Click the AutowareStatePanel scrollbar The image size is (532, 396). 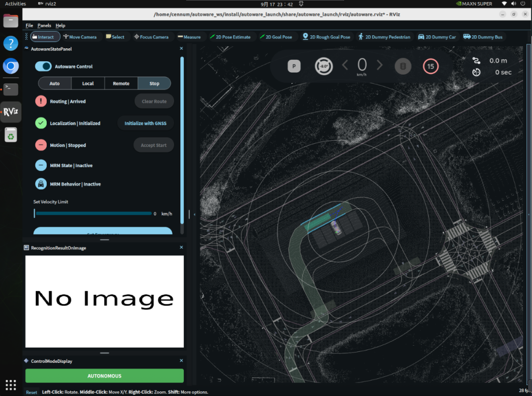click(x=183, y=140)
